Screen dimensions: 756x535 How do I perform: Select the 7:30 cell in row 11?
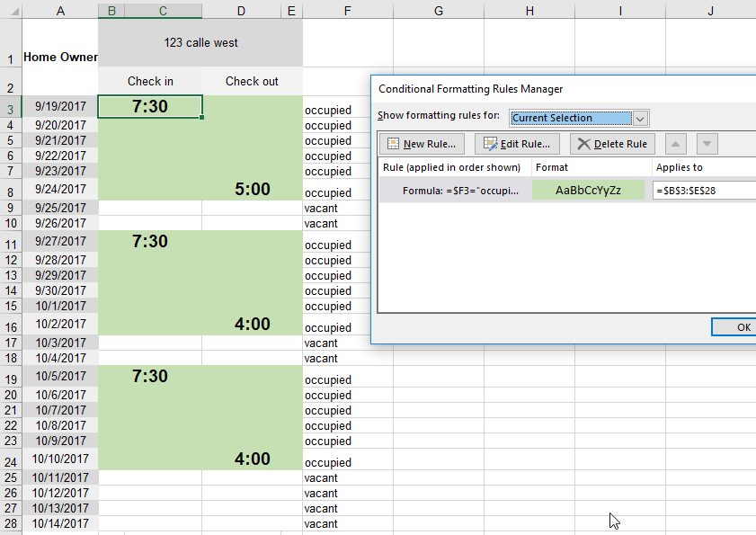click(x=150, y=241)
